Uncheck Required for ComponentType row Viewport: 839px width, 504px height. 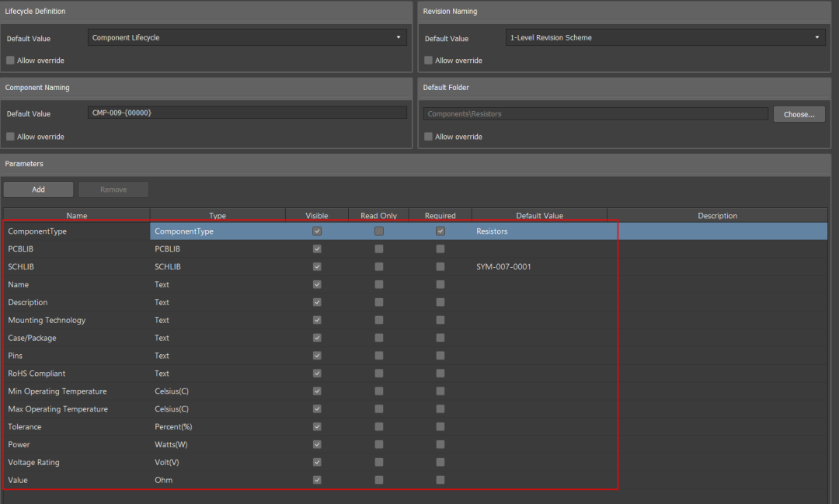[440, 231]
